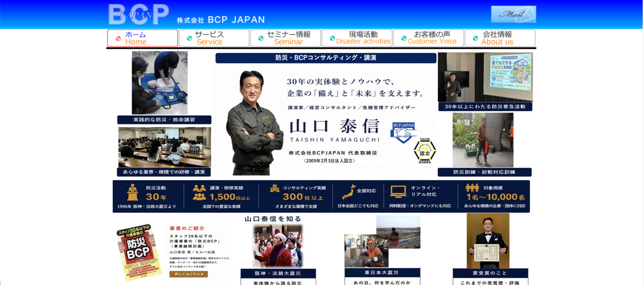Click the 1,500回以上 figure
This screenshot has height=285, width=644.
pyautogui.click(x=230, y=197)
